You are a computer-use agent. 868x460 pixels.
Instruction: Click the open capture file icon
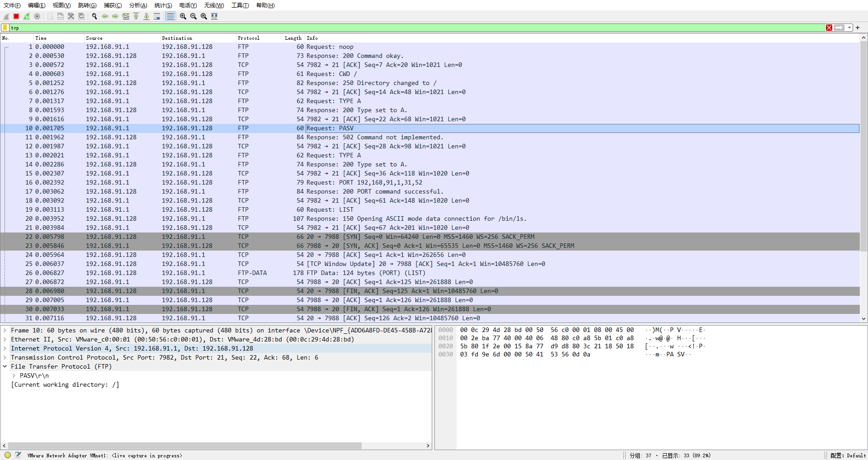pos(50,16)
